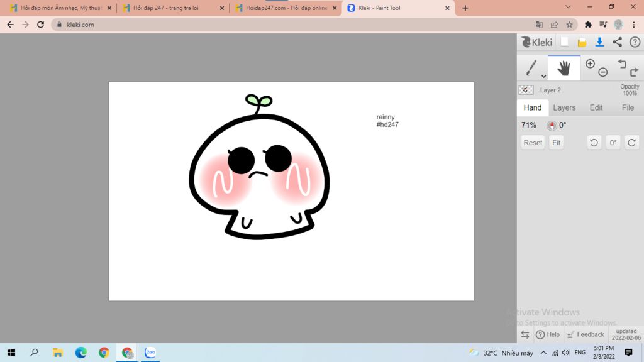Bookmark this page with the star

(569, 25)
